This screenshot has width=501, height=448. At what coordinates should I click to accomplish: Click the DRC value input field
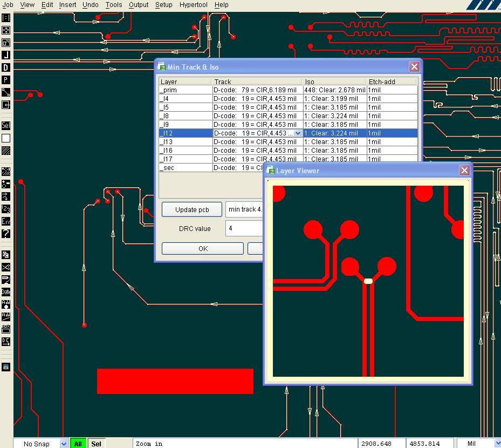(x=244, y=228)
